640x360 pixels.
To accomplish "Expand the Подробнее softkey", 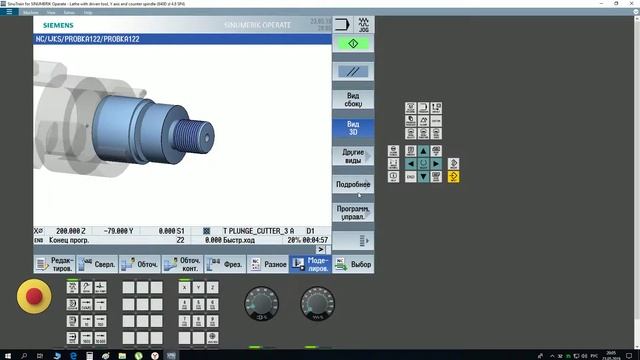I will click(x=353, y=184).
